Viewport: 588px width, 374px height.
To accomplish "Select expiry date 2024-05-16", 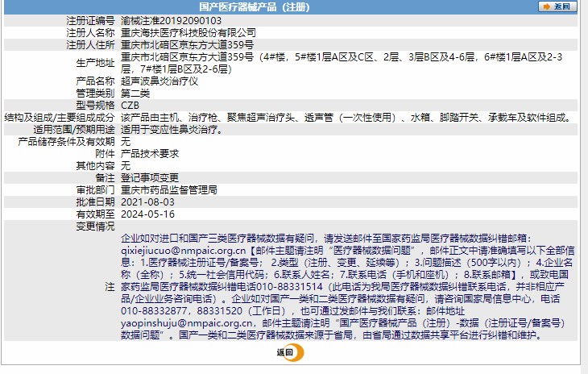I will (147, 214).
